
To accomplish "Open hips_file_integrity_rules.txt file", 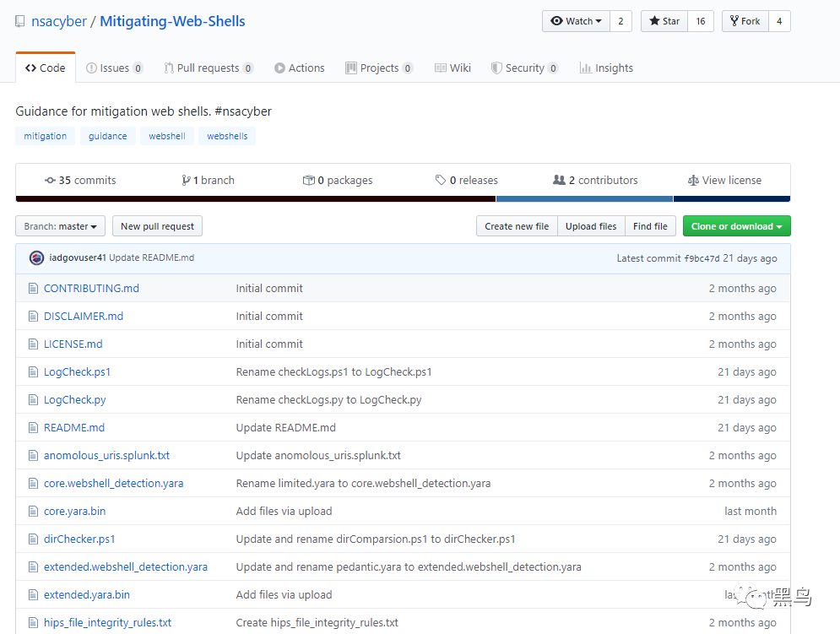I will point(108,623).
